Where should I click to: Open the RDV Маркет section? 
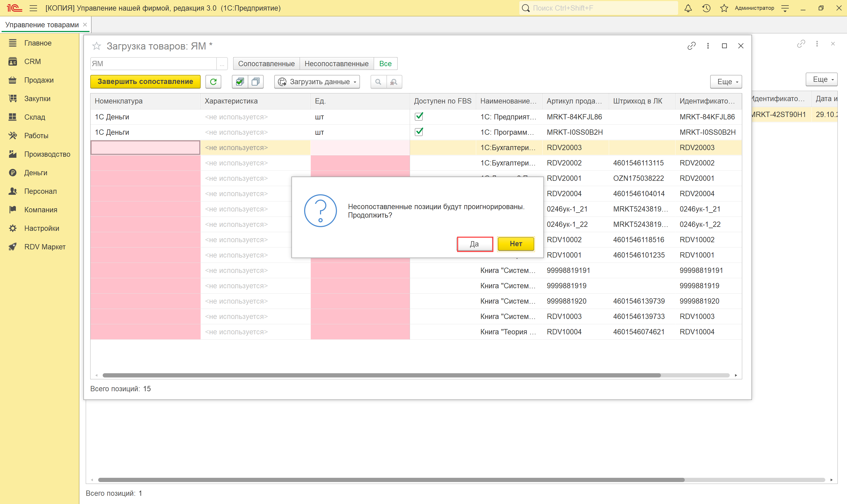tap(44, 247)
